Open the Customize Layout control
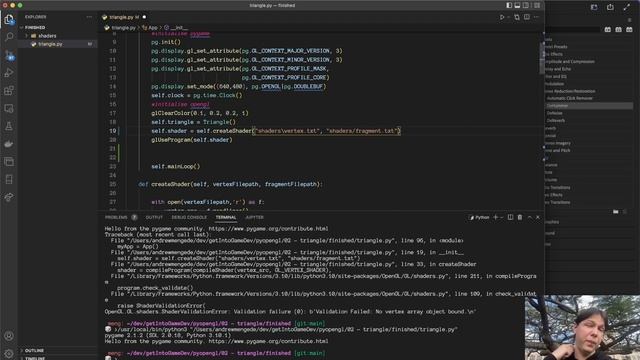Image resolution: width=640 pixels, height=360 pixels. click(537, 5)
